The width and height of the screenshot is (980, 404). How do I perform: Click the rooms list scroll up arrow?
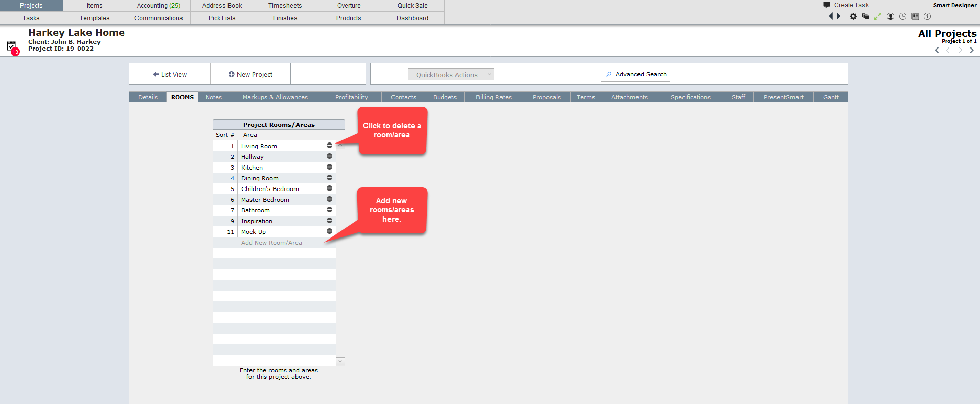[340, 145]
